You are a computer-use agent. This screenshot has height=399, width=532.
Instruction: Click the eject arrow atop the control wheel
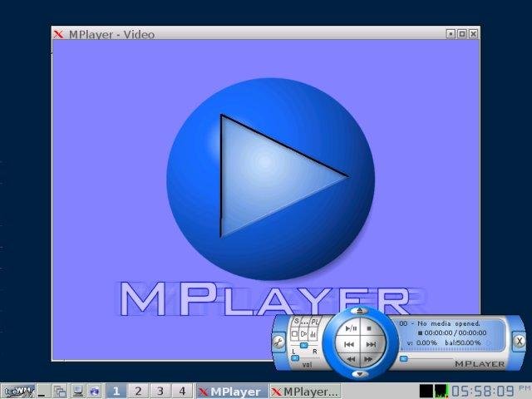[x=360, y=311]
